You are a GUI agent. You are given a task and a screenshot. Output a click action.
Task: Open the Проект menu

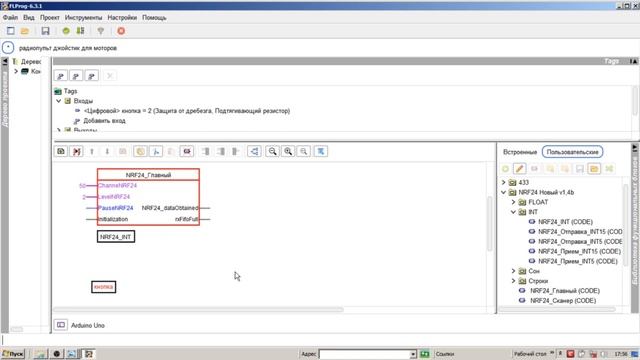50,18
